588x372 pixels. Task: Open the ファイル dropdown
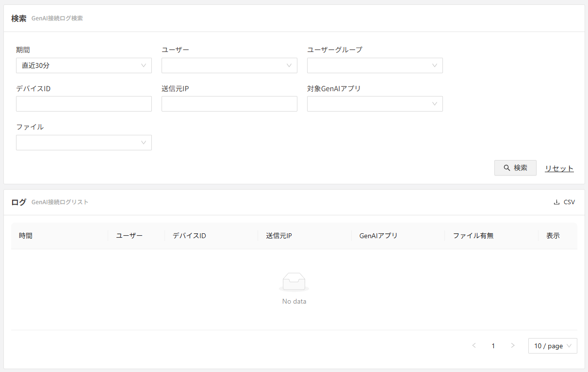tap(84, 143)
